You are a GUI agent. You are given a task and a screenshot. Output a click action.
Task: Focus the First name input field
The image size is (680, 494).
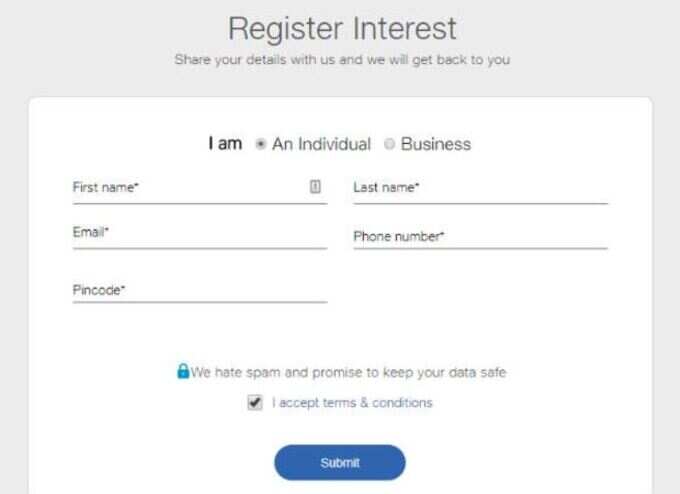click(x=200, y=189)
